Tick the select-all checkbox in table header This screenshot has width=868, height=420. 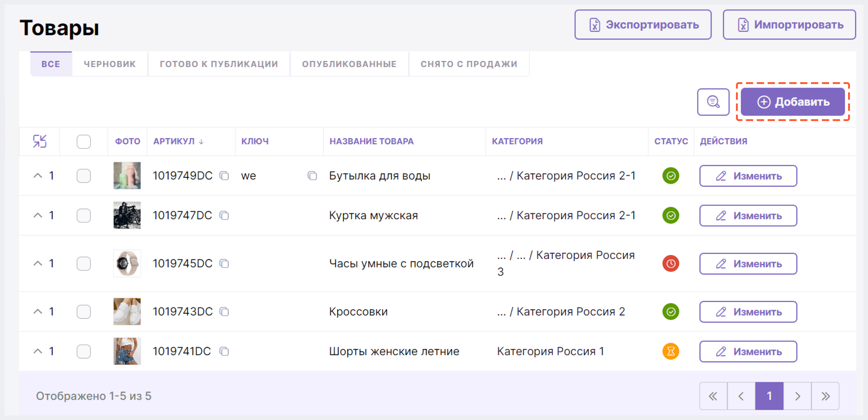[83, 142]
